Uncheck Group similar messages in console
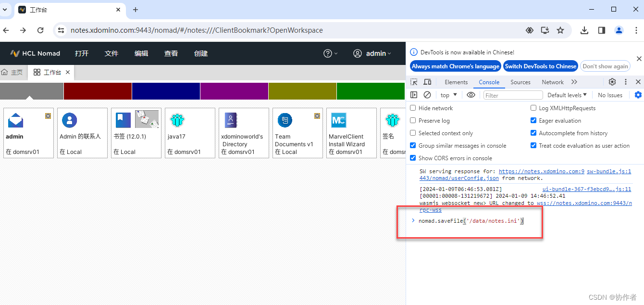 413,146
